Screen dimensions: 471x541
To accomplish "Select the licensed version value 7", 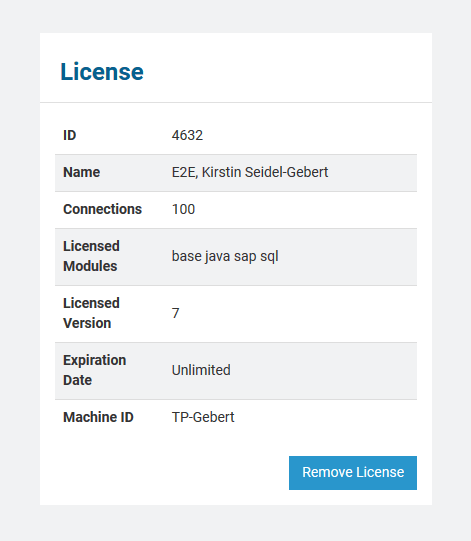I will point(176,313).
